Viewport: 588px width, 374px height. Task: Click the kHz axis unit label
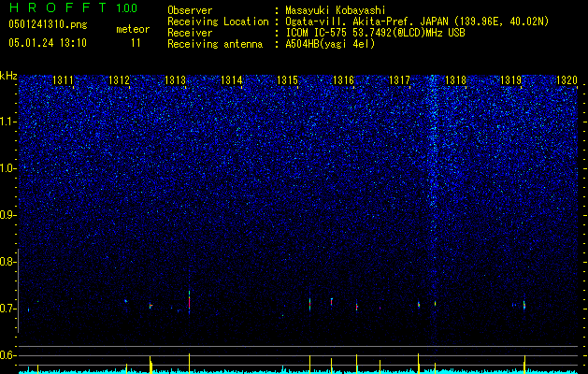point(8,76)
